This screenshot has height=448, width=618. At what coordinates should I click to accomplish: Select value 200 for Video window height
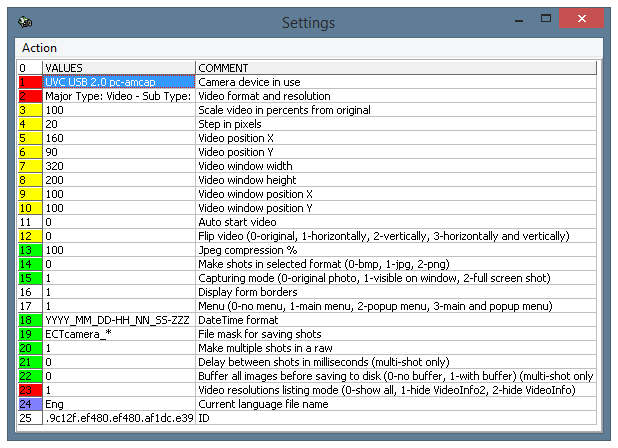point(119,180)
